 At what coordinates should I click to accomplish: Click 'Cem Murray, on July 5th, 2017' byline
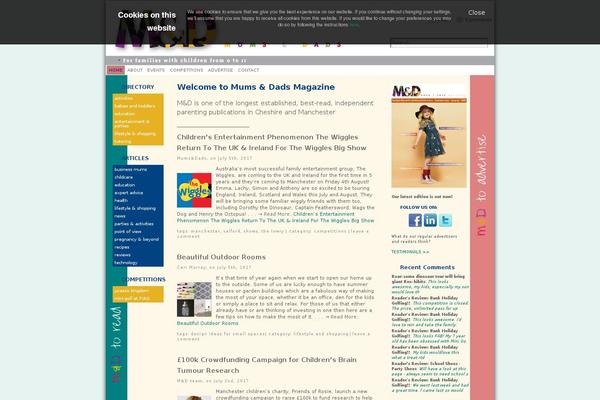214,267
